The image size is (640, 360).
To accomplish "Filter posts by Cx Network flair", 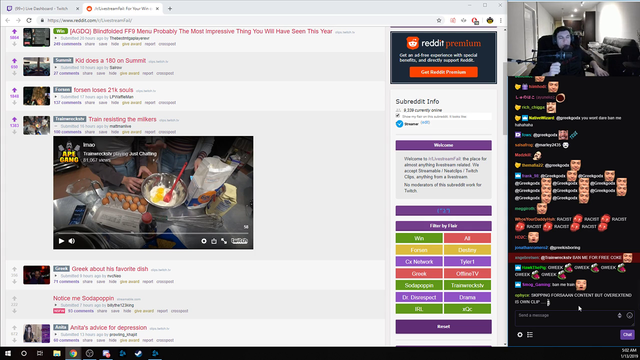I will click(419, 262).
